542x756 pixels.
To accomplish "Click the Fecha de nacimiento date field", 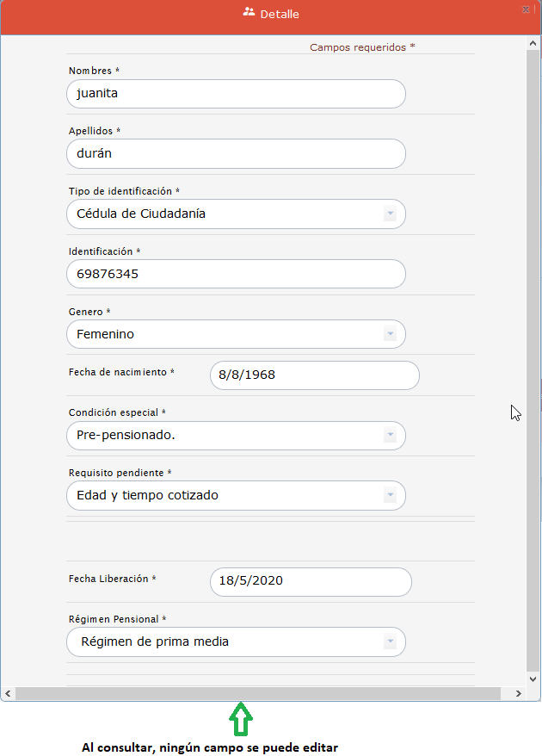I will point(314,375).
